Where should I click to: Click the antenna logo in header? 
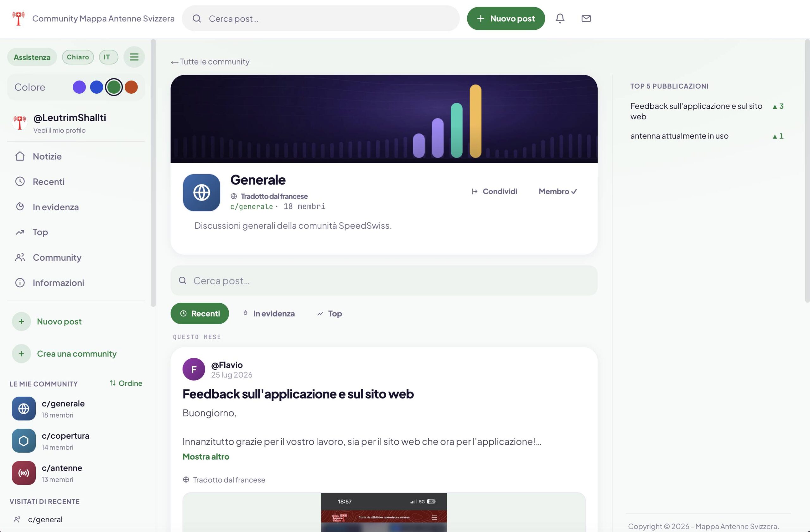point(19,18)
